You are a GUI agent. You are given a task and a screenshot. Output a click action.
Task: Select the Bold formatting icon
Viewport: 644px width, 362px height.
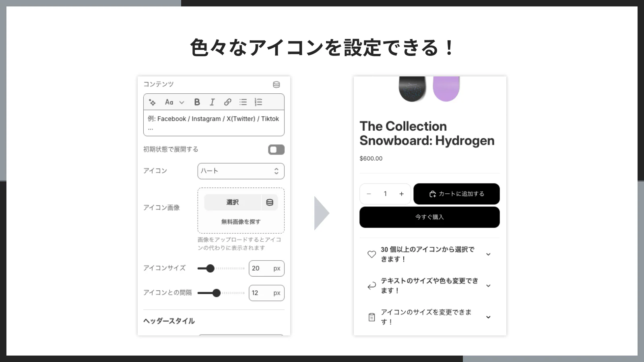pos(197,102)
